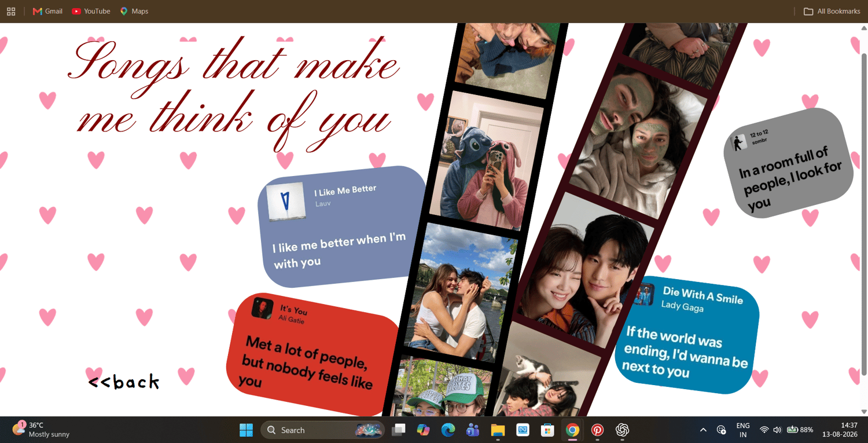Click the 'It's You' song title

[294, 310]
